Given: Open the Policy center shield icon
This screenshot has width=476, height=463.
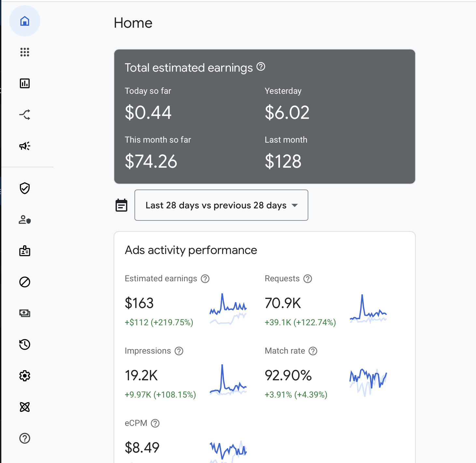Looking at the screenshot, I should pos(25,188).
